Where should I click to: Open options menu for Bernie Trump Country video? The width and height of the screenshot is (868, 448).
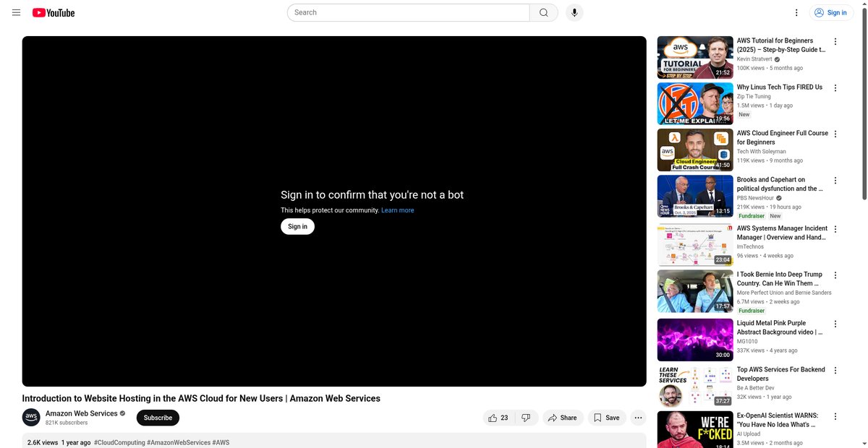(x=835, y=275)
